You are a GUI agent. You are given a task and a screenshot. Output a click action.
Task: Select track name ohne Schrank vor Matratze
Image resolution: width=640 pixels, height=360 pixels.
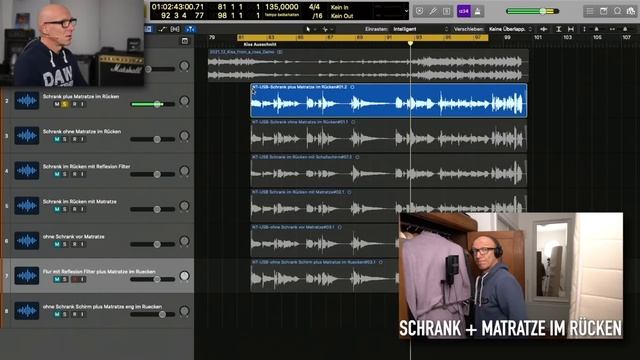(x=73, y=237)
